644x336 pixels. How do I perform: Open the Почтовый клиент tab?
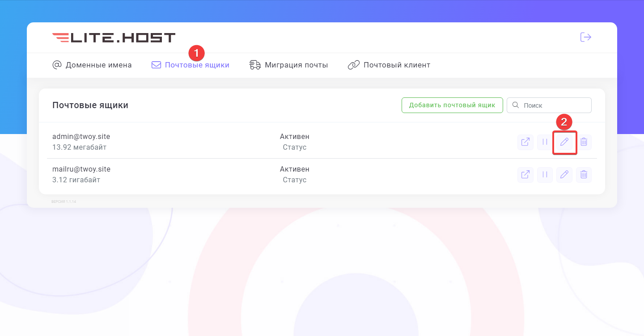389,65
